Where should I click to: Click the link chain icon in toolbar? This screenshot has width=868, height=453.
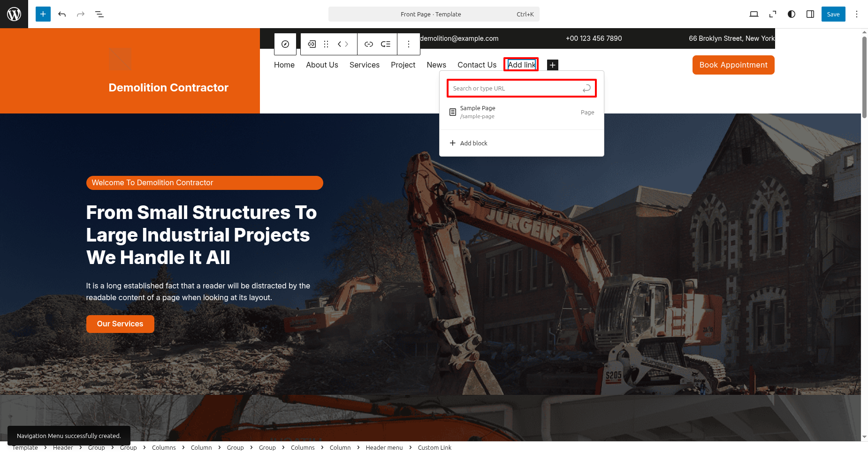tap(369, 44)
